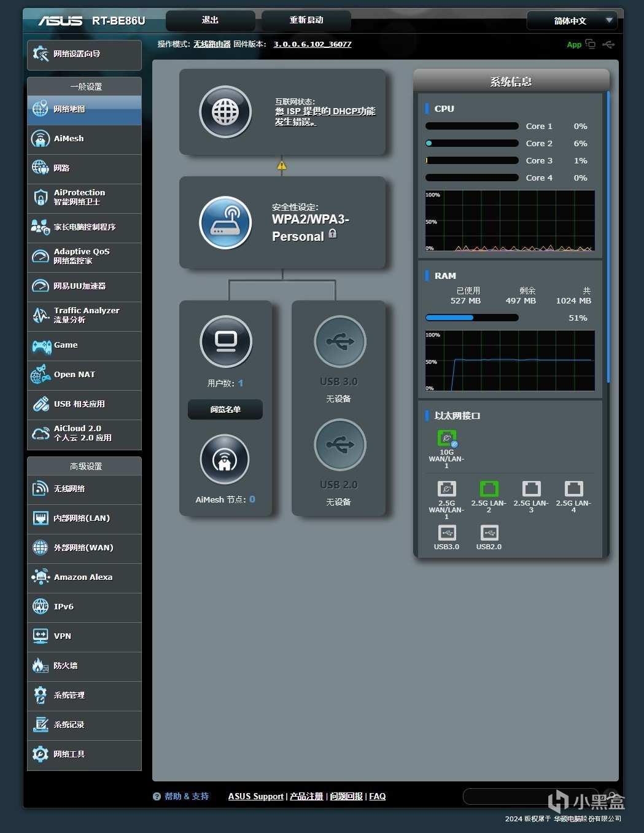Open the 无线路由器 operation mode link
Viewport: 644px width, 833px height.
pyautogui.click(x=212, y=44)
